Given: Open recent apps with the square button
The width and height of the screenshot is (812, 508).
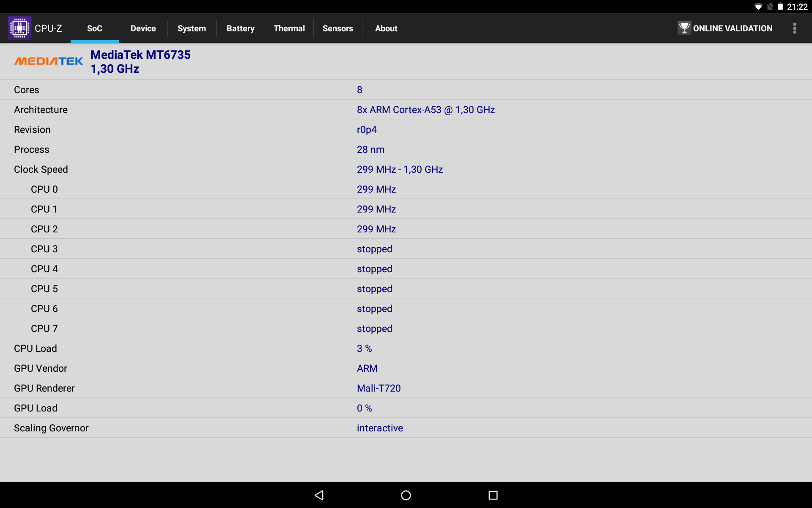Looking at the screenshot, I should (493, 495).
